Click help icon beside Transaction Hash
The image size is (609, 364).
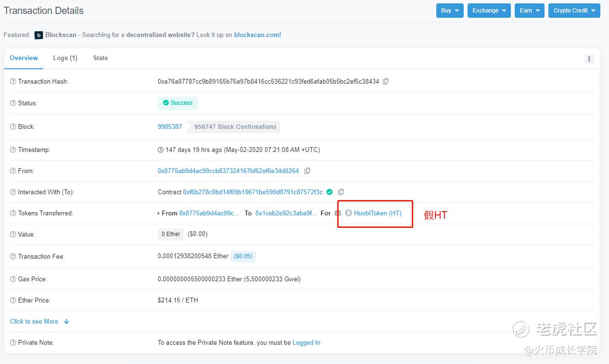(x=13, y=81)
